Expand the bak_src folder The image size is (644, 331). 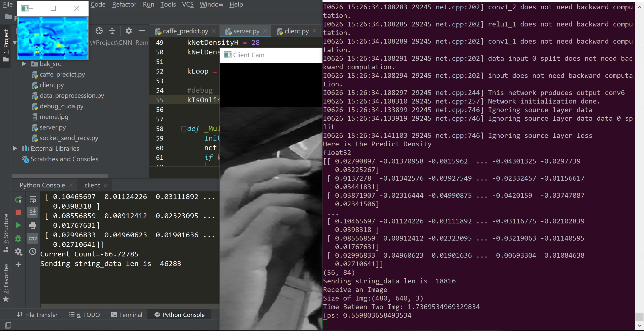24,64
